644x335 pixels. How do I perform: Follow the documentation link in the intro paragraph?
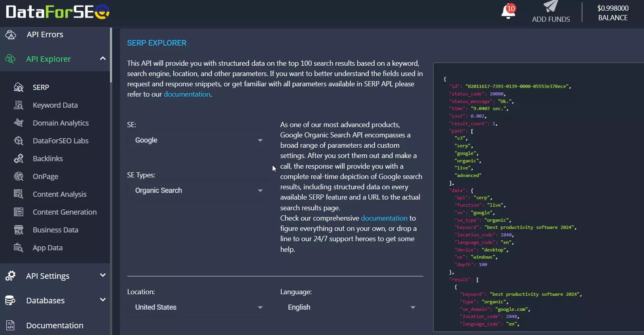(187, 94)
